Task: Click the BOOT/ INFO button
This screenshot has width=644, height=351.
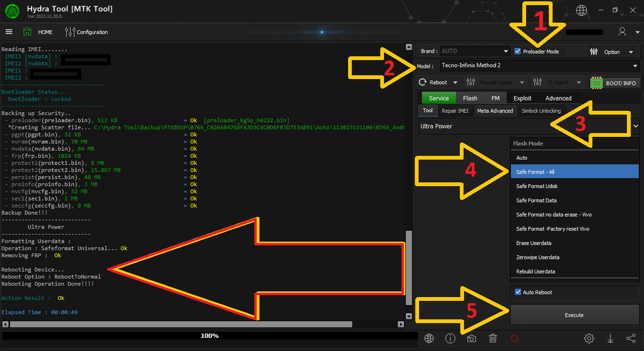Action: coord(614,83)
